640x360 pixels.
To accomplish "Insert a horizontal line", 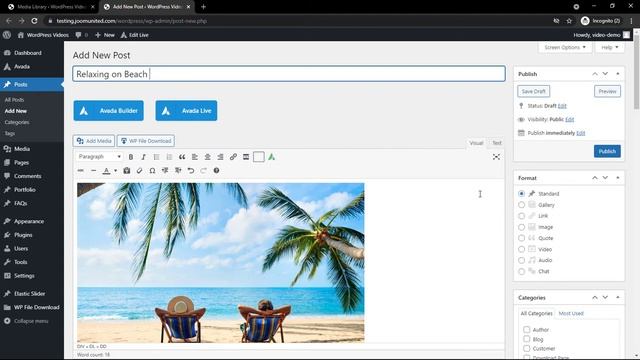I will [x=93, y=171].
